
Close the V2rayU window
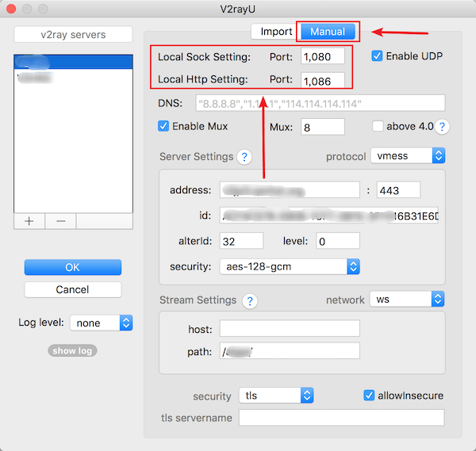[x=11, y=9]
